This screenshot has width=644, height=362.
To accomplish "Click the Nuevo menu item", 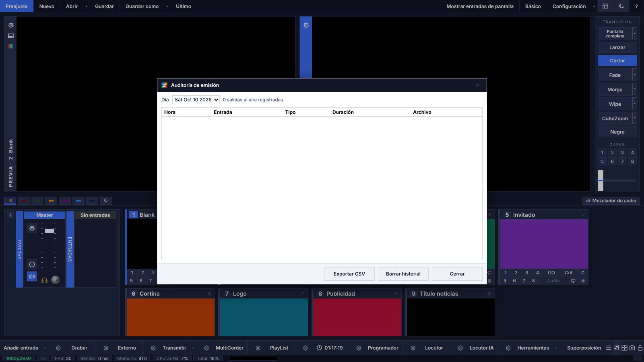I will click(47, 6).
